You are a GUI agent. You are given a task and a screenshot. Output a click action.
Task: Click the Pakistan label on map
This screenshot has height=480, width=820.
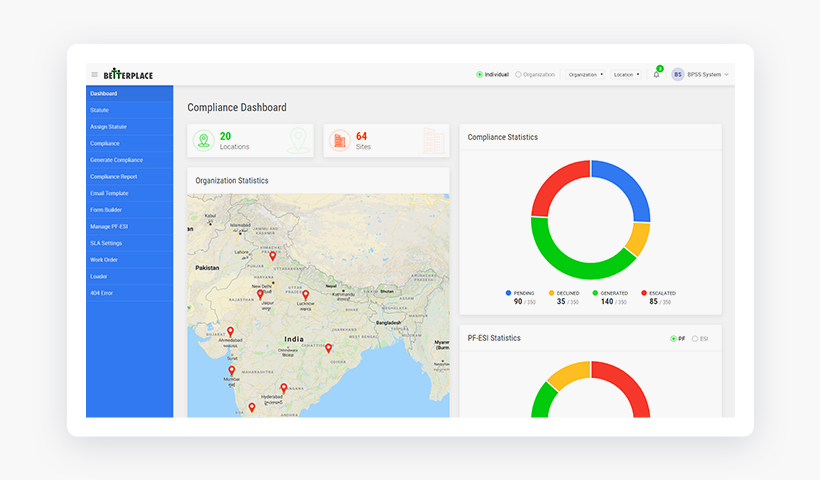(207, 268)
